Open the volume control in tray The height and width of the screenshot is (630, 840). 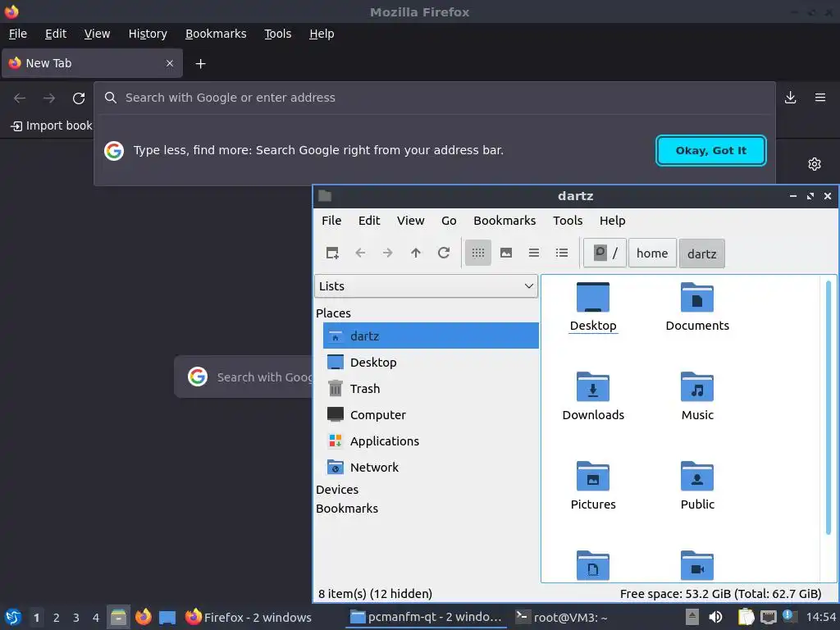pos(715,617)
